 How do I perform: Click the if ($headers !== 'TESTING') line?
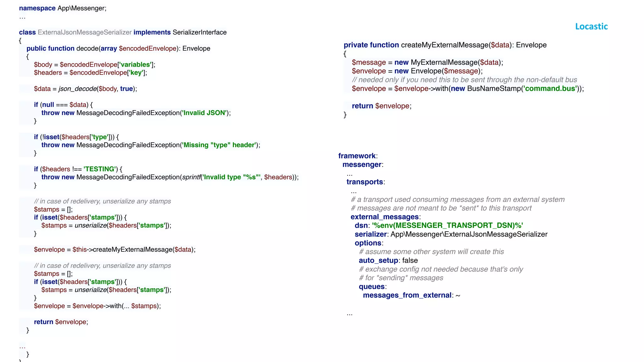[78, 169]
